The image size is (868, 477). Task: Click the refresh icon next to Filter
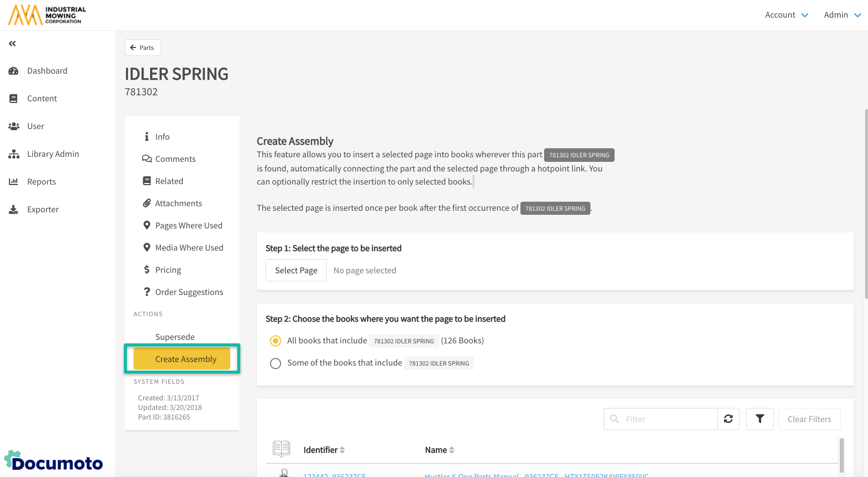[x=728, y=419]
